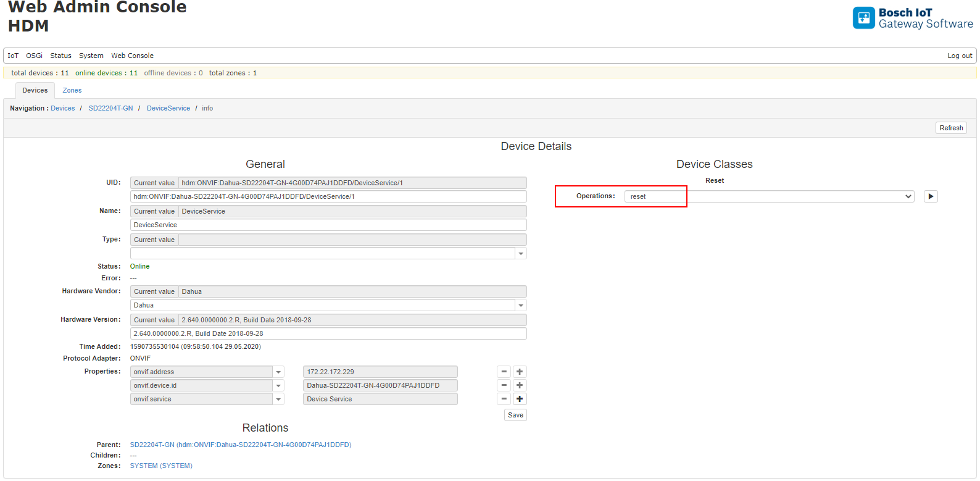
Task: Click plus button beside onvif.service
Action: click(x=520, y=399)
